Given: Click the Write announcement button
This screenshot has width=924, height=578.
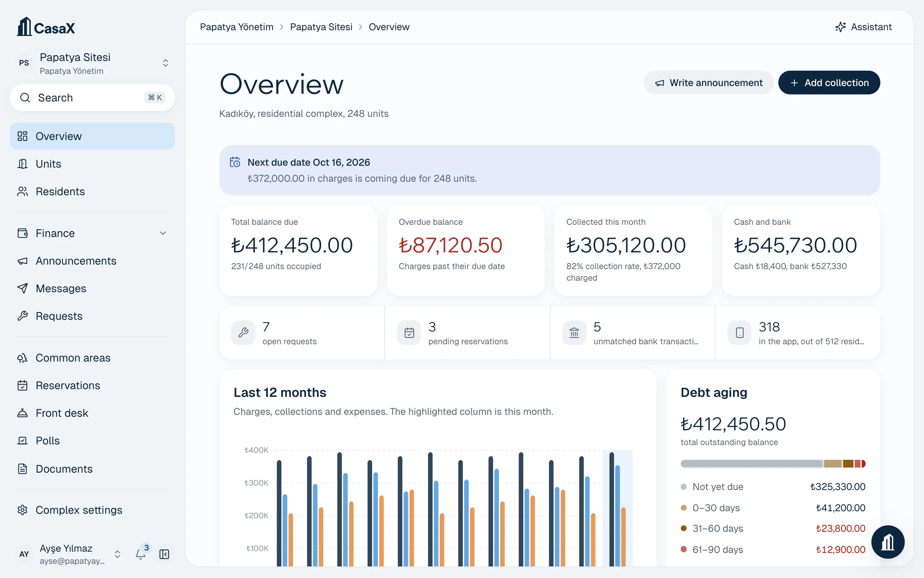Looking at the screenshot, I should click(x=708, y=83).
